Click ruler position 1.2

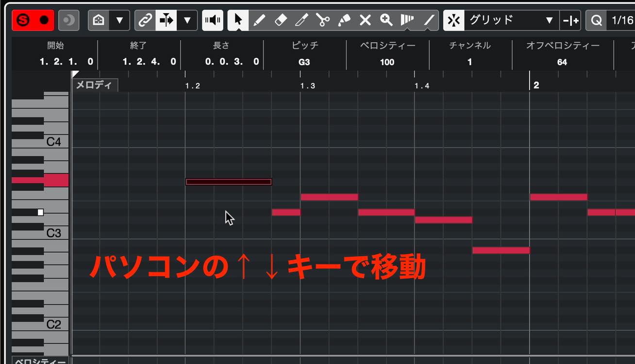click(x=192, y=86)
